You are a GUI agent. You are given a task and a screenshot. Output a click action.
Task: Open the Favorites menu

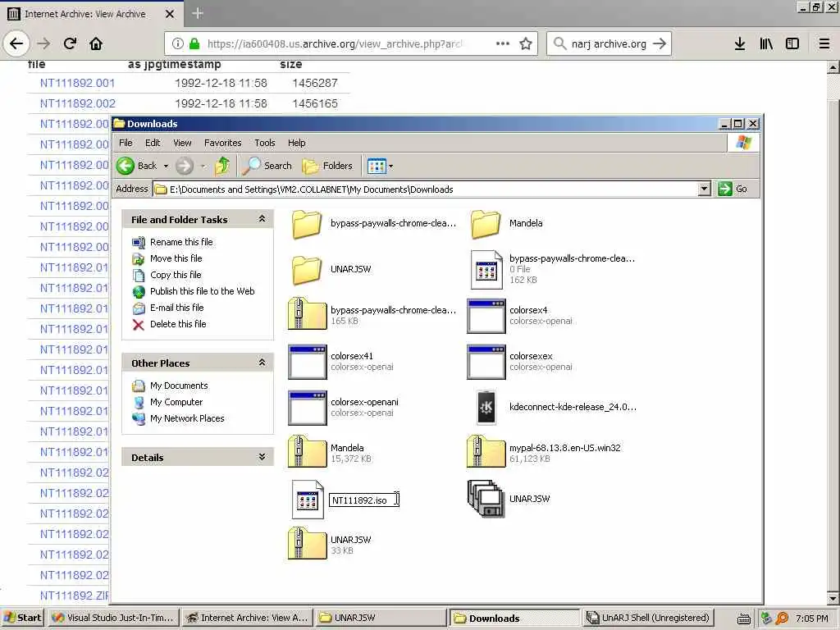click(223, 143)
